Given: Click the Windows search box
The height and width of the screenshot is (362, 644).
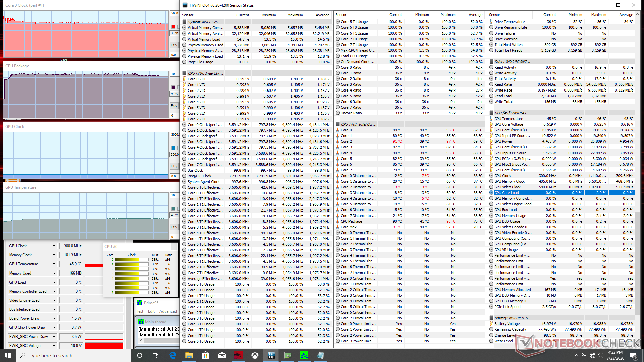Looking at the screenshot, I should pos(74,355).
